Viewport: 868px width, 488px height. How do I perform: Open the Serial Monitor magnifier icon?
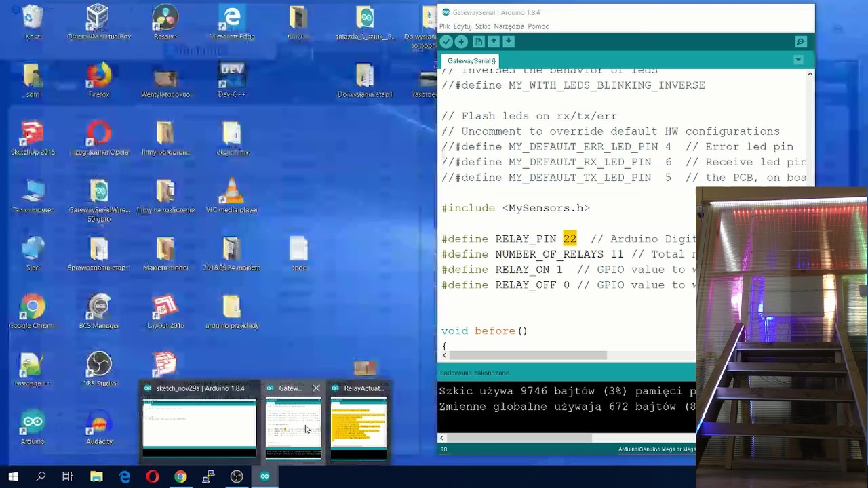[x=801, y=42]
